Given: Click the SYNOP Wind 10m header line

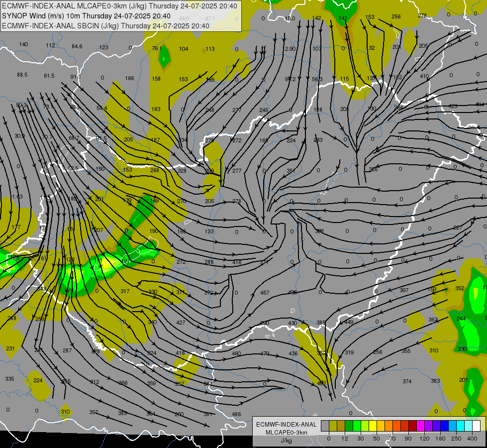Looking at the screenshot, I should [86, 16].
